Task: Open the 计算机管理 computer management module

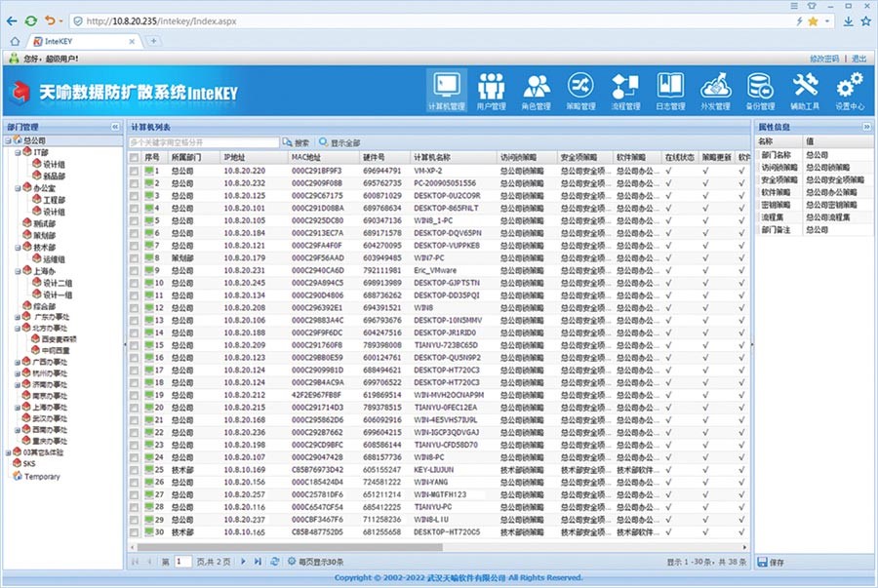Action: pos(446,91)
